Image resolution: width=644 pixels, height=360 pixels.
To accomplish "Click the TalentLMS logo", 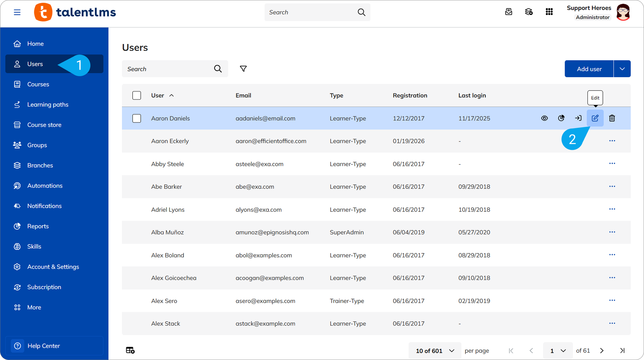I will pyautogui.click(x=75, y=12).
